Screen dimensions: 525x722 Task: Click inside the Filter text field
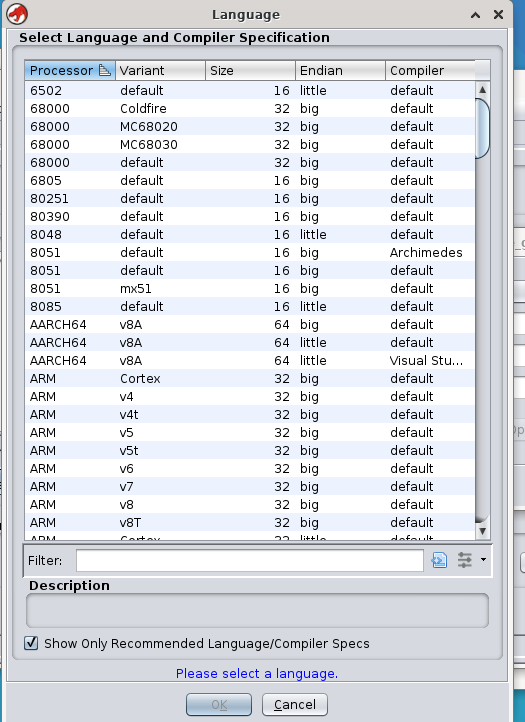click(250, 560)
